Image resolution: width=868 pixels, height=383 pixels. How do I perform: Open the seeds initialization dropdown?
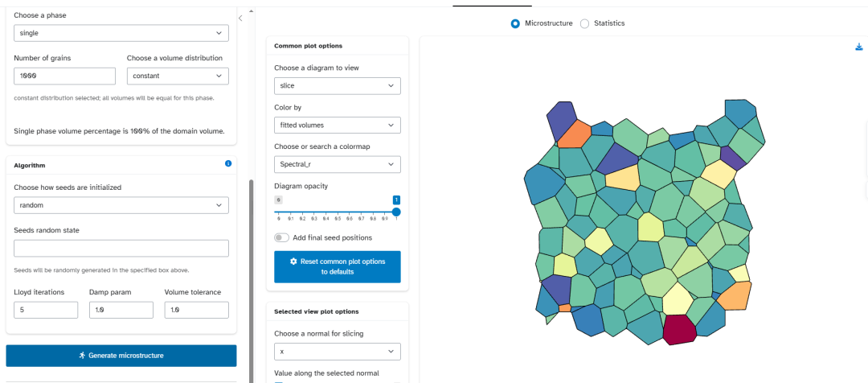coord(121,205)
